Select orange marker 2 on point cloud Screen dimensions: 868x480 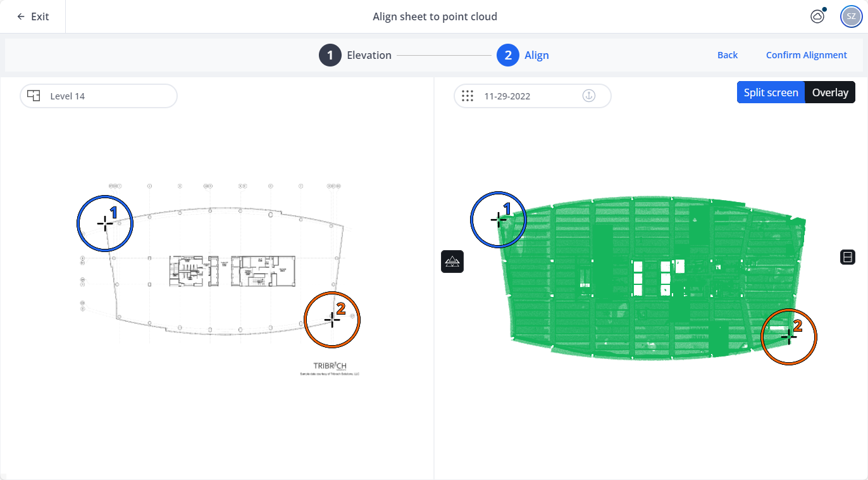coord(789,337)
